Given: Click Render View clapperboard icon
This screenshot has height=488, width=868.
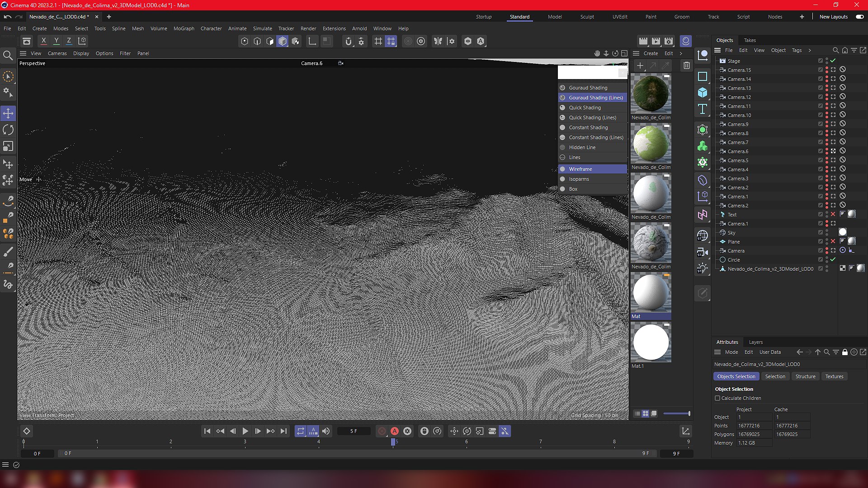Looking at the screenshot, I should pos(643,41).
